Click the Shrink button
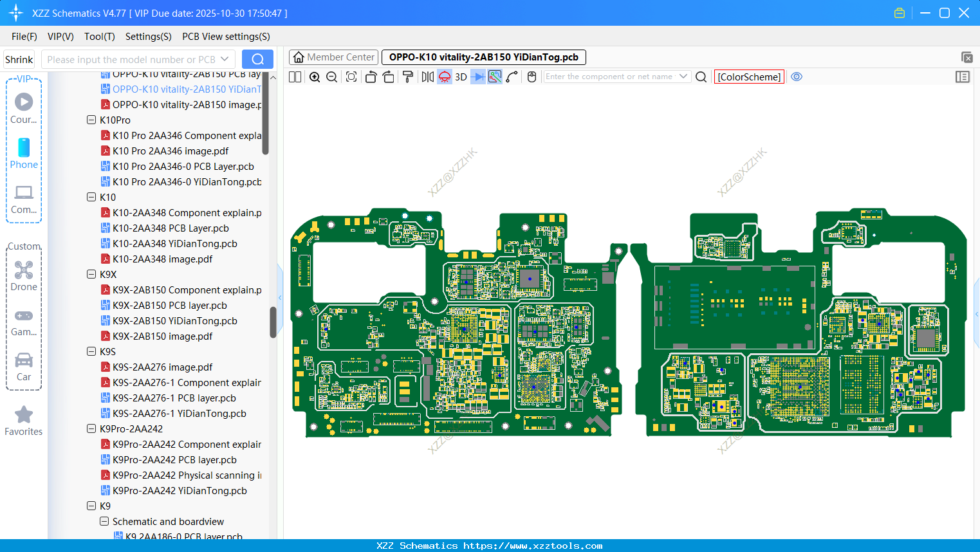The width and height of the screenshot is (980, 552). 19,59
